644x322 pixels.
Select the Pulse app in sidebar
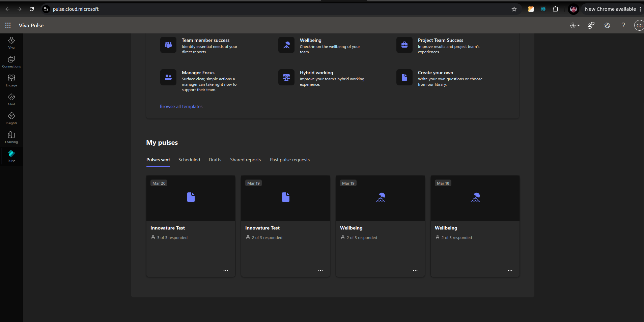click(x=11, y=156)
